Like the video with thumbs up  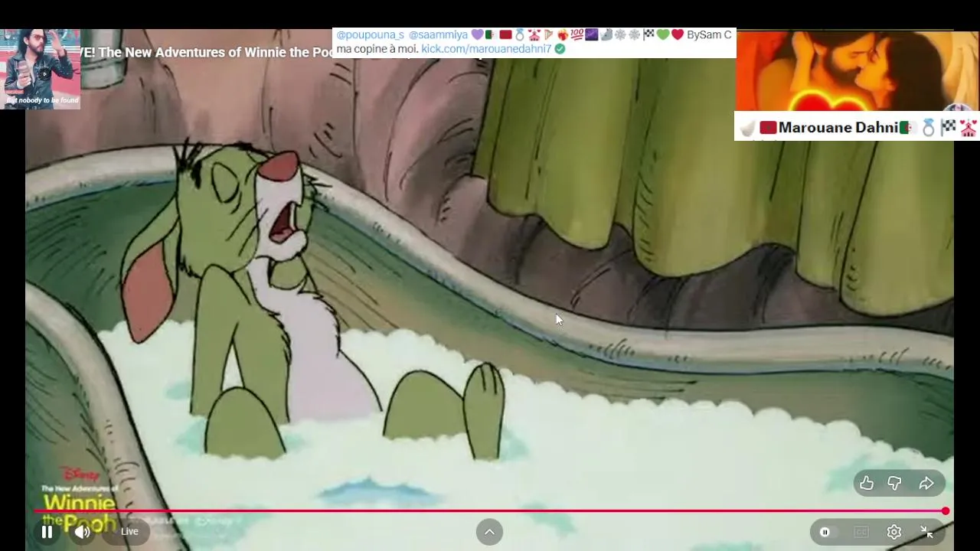tap(867, 483)
